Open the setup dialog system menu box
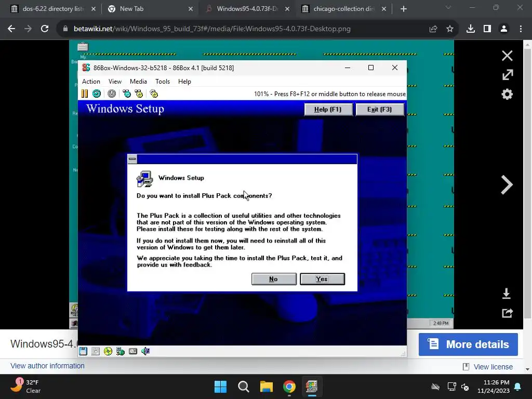 [x=132, y=159]
